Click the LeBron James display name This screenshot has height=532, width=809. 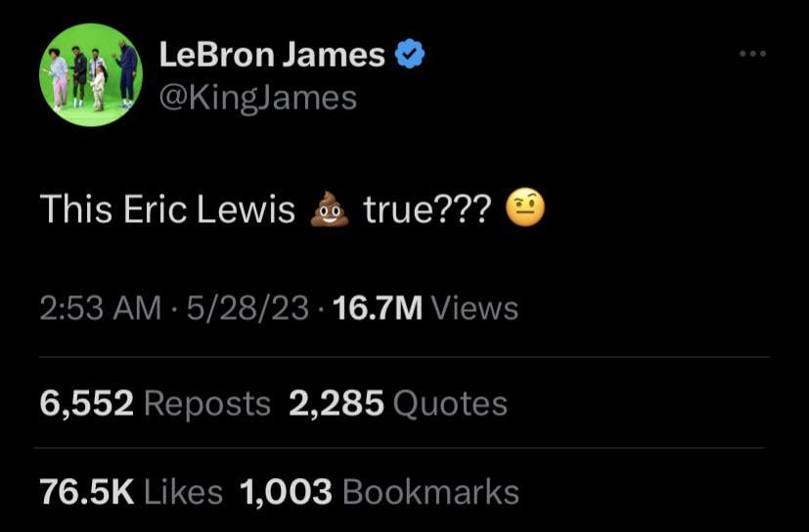(272, 56)
